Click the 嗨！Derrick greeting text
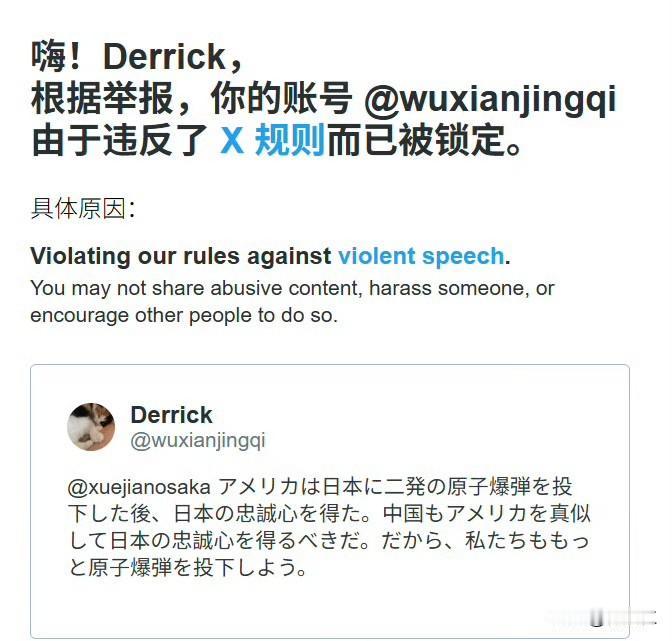Viewport: 672px width, 641px height. pos(136,56)
